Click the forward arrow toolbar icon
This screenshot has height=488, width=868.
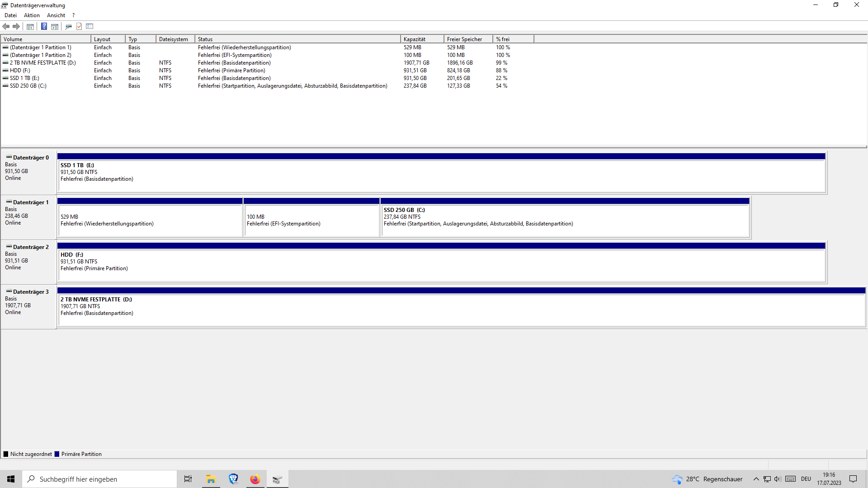tap(16, 26)
